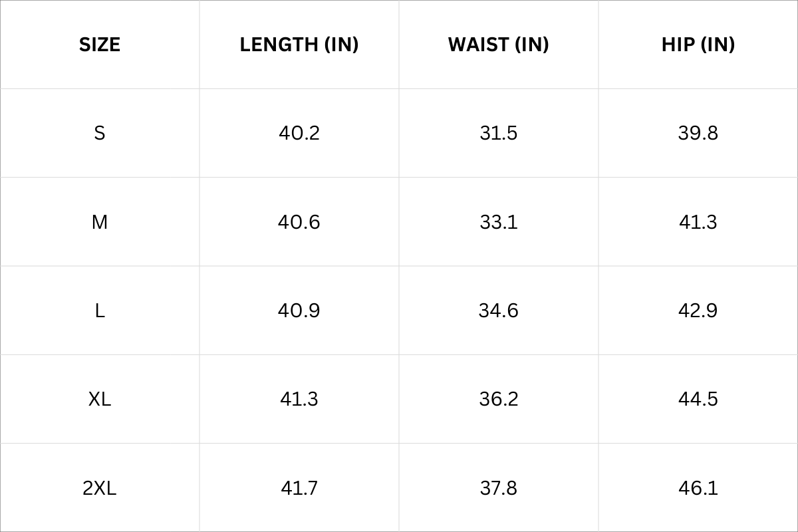Select the 2XL waist value 37.8
This screenshot has width=798, height=532.
(x=499, y=488)
